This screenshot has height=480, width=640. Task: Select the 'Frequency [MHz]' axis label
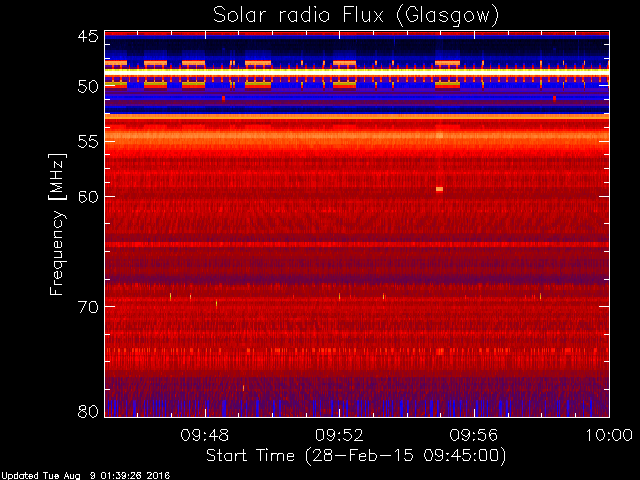57,224
